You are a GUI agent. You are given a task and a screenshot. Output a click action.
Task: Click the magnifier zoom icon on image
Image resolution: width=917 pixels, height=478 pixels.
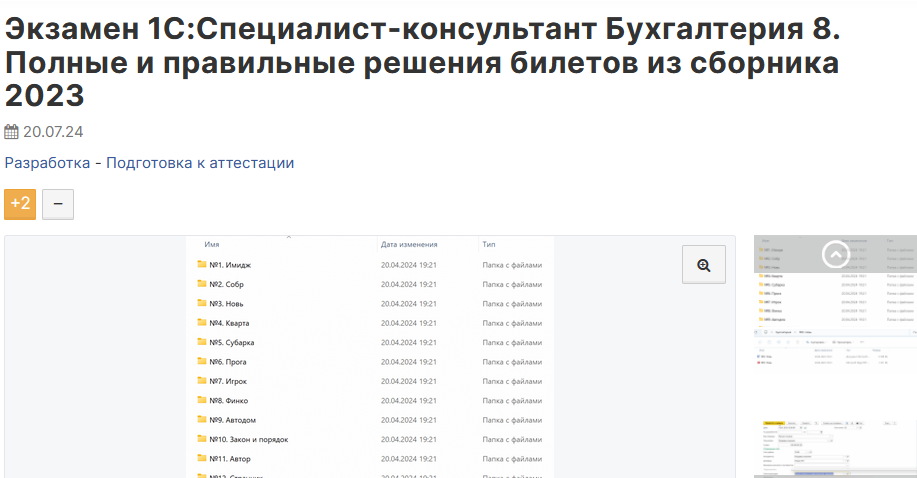click(x=704, y=265)
